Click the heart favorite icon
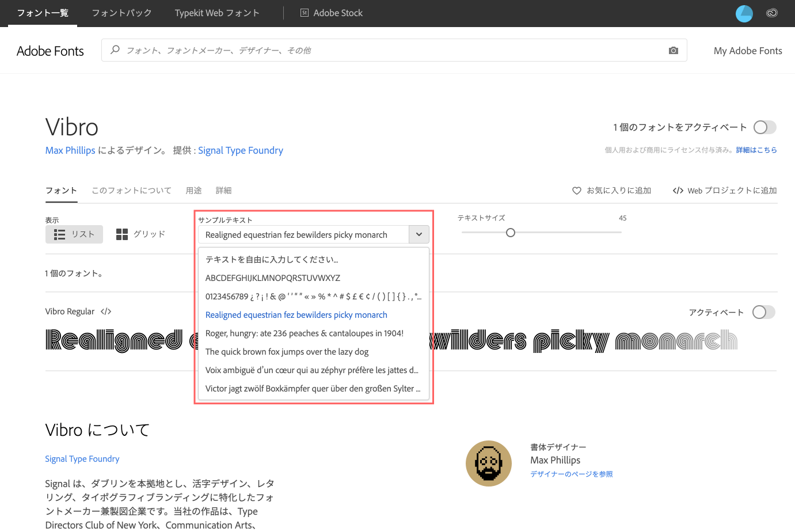Viewport: 795px width, 532px height. [577, 191]
